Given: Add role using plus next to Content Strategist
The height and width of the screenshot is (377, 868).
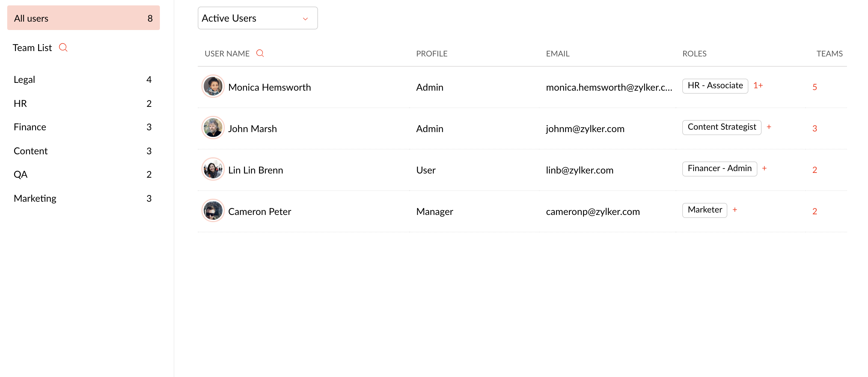Looking at the screenshot, I should pyautogui.click(x=769, y=127).
